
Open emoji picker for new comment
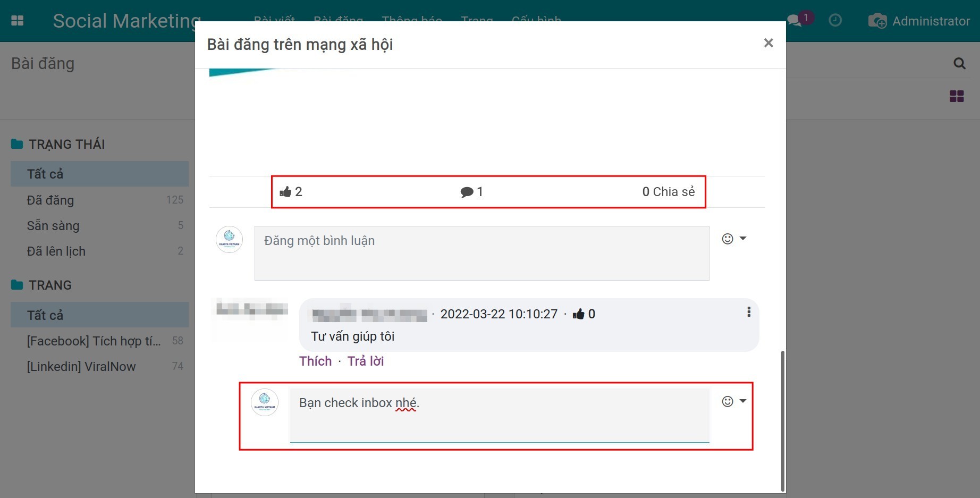(733, 239)
